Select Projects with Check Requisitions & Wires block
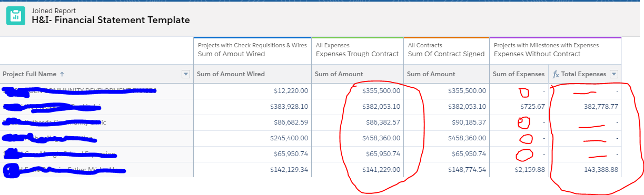Viewport: 644px width, 195px height. (x=252, y=50)
